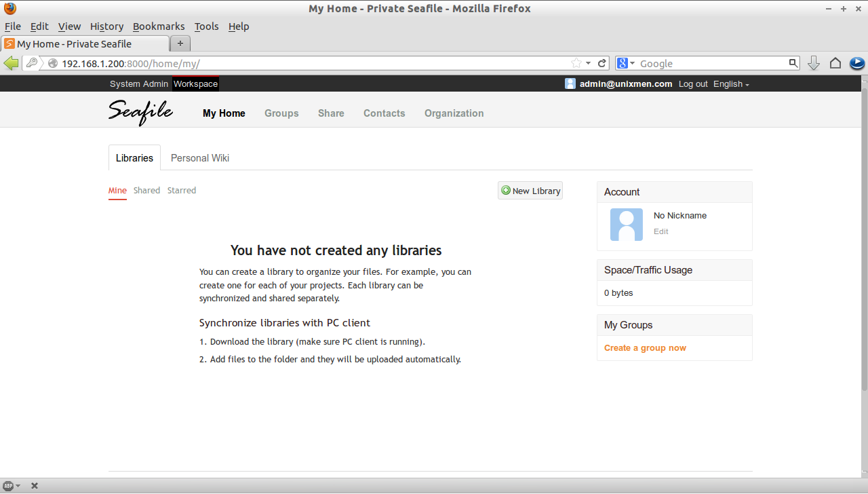This screenshot has height=494, width=868.
Task: Click the 'Space/Traffic Usage' header
Action: [675, 270]
